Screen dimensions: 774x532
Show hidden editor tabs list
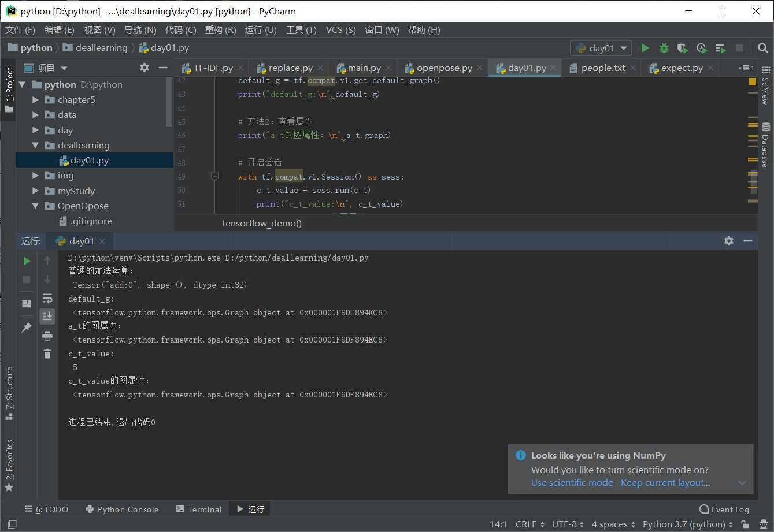coord(746,68)
